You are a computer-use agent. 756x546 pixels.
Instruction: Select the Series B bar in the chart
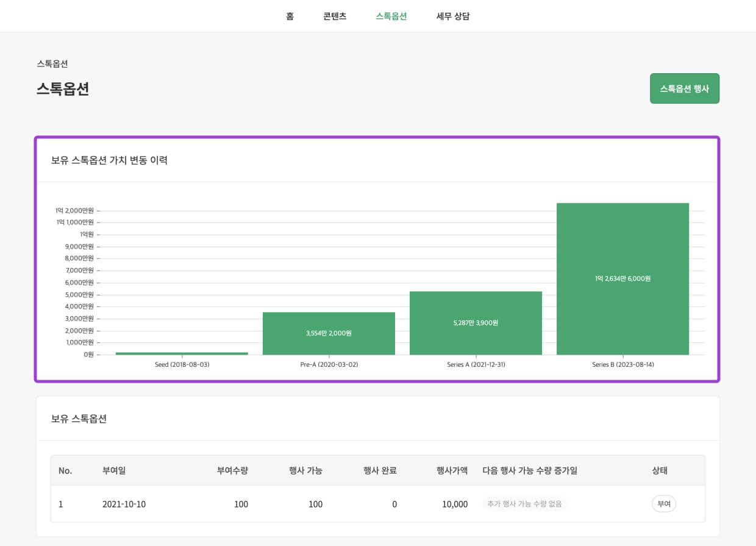coord(622,278)
